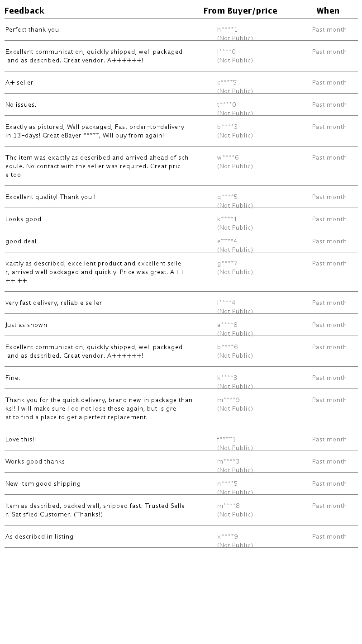This screenshot has width=362, height=644.
Task: Click the From Buyer/price column header
Action: [x=240, y=11]
